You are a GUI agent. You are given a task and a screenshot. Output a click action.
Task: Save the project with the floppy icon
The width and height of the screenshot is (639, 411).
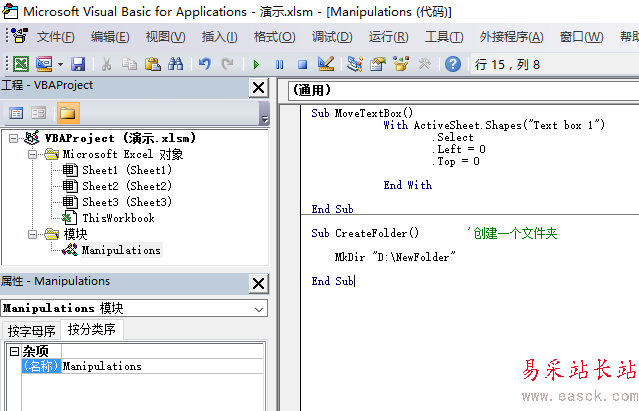coord(78,64)
